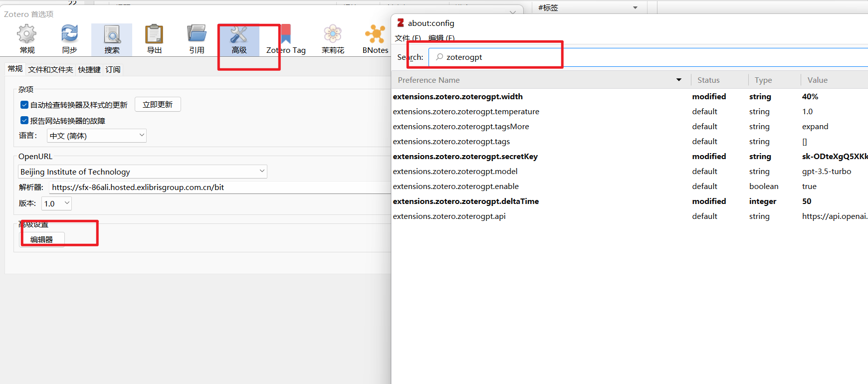Viewport: 868px width, 384px height.
Task: Open the 语言 language dropdown 中文 (简体)
Action: pyautogui.click(x=97, y=136)
